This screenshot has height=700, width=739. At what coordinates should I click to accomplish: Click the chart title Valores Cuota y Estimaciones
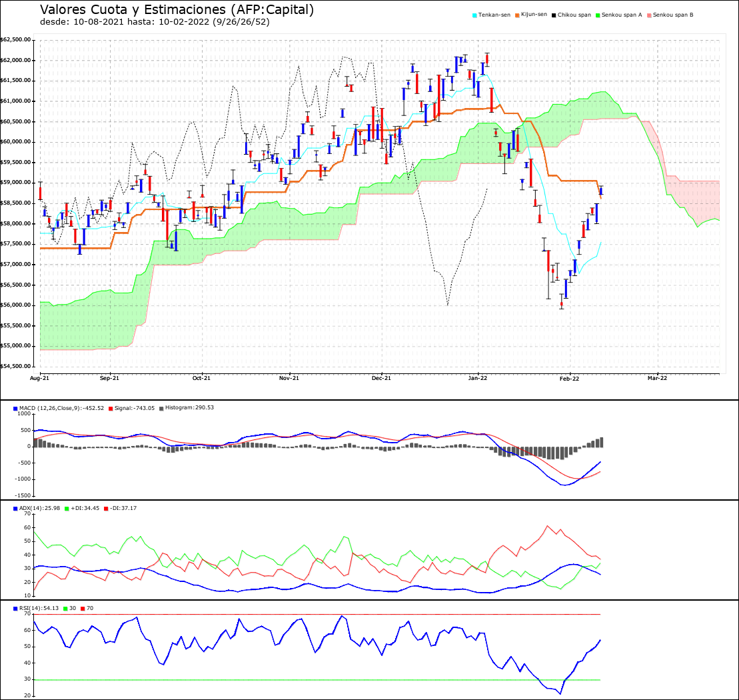click(177, 9)
